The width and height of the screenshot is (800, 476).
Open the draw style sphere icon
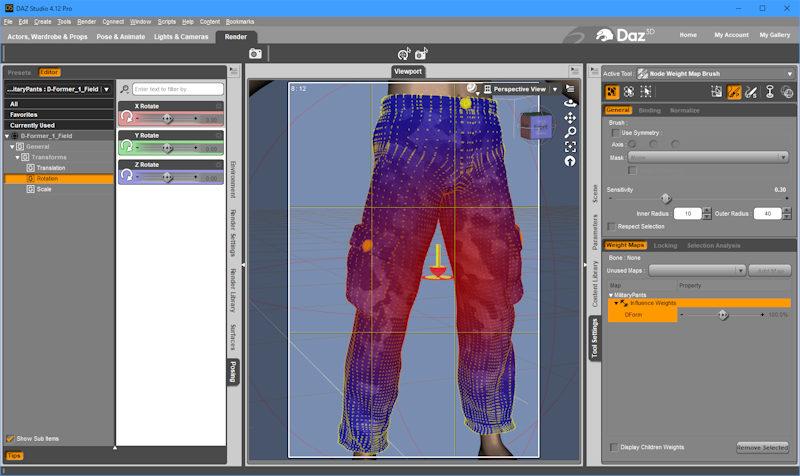pyautogui.click(x=472, y=89)
